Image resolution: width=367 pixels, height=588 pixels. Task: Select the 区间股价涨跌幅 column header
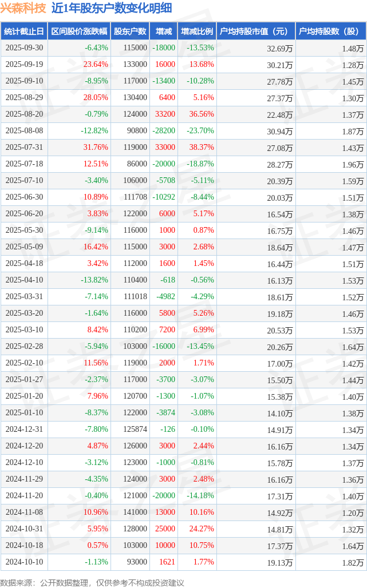(x=78, y=31)
